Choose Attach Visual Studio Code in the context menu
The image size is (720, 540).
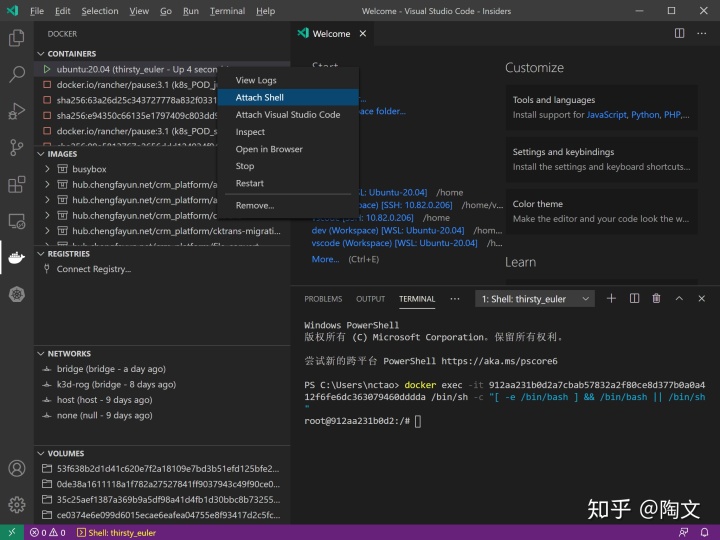tap(288, 115)
